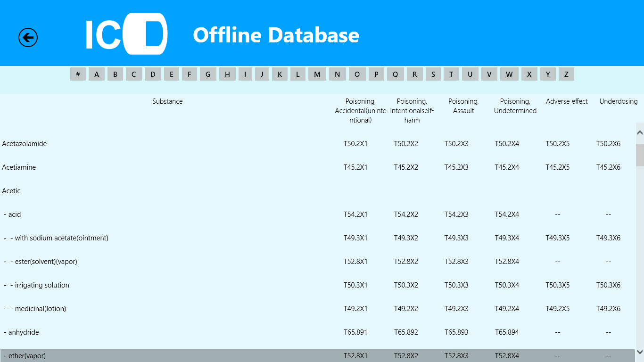Choose the letter G filter
This screenshot has width=644, height=362.
208,74
